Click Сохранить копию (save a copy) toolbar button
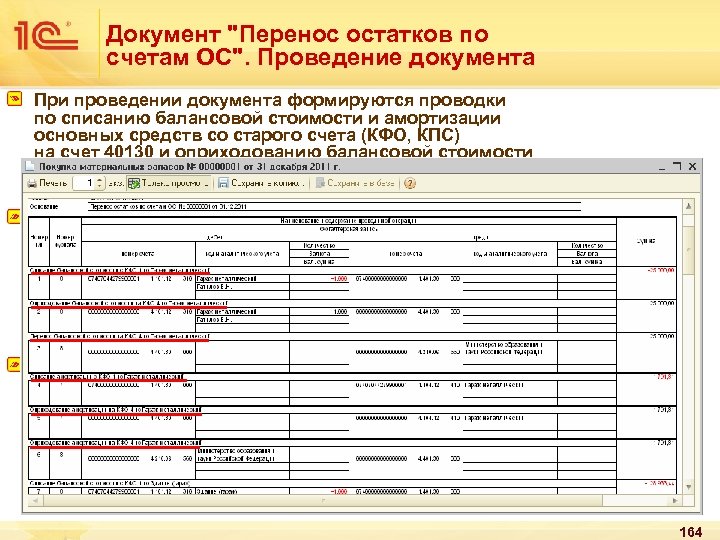 pyautogui.click(x=261, y=183)
